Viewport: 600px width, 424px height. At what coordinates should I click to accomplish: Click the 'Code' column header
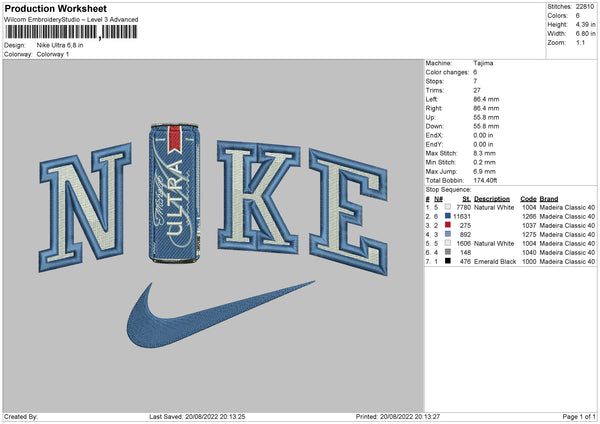pyautogui.click(x=528, y=199)
